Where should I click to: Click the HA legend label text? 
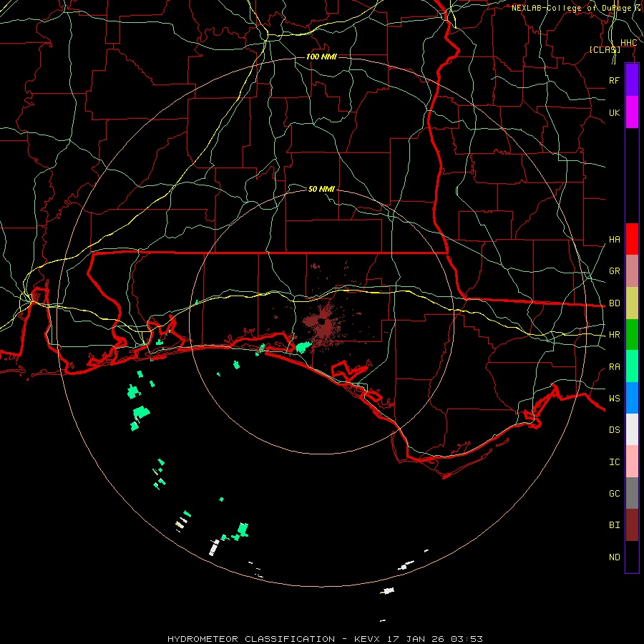[614, 240]
